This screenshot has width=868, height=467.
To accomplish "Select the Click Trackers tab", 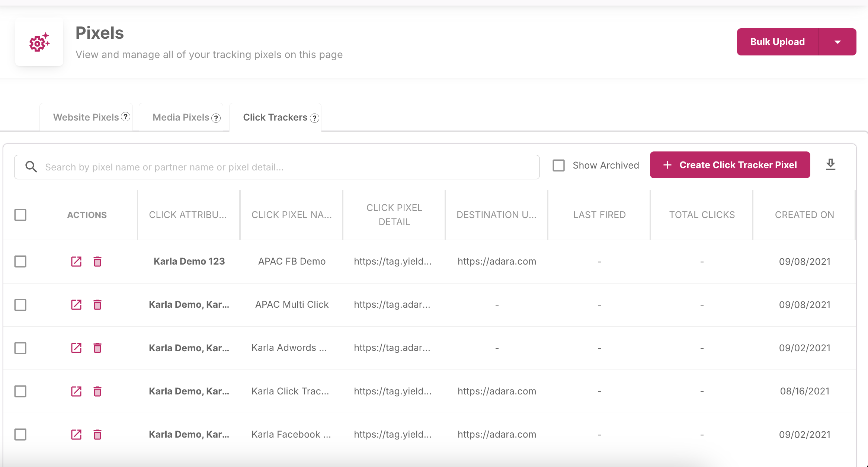I will coord(275,117).
